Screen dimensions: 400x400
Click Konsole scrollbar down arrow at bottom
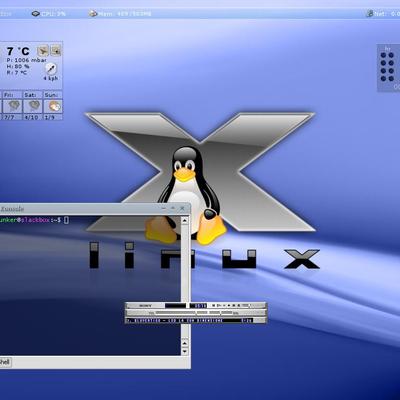185,351
